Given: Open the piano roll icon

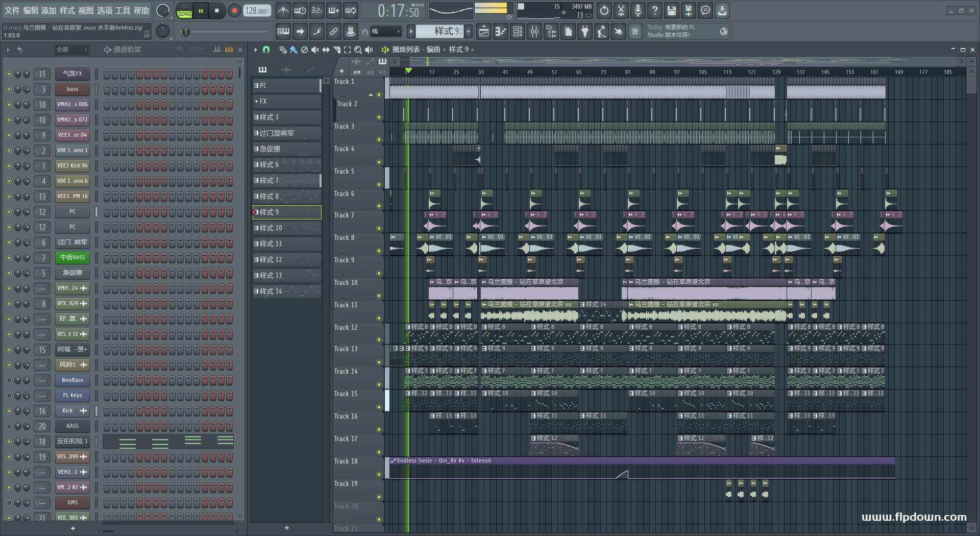Looking at the screenshot, I should (x=501, y=32).
